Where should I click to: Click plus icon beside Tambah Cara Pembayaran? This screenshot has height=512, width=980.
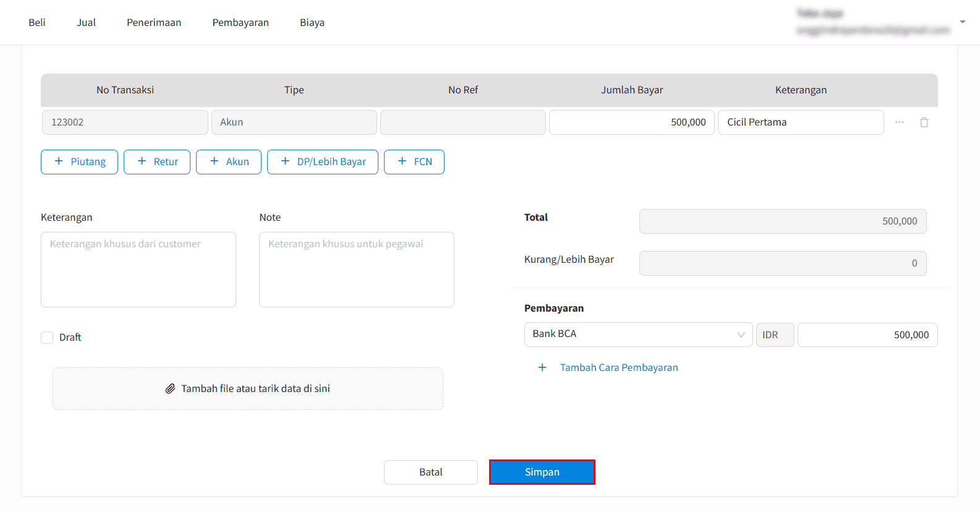(x=542, y=367)
